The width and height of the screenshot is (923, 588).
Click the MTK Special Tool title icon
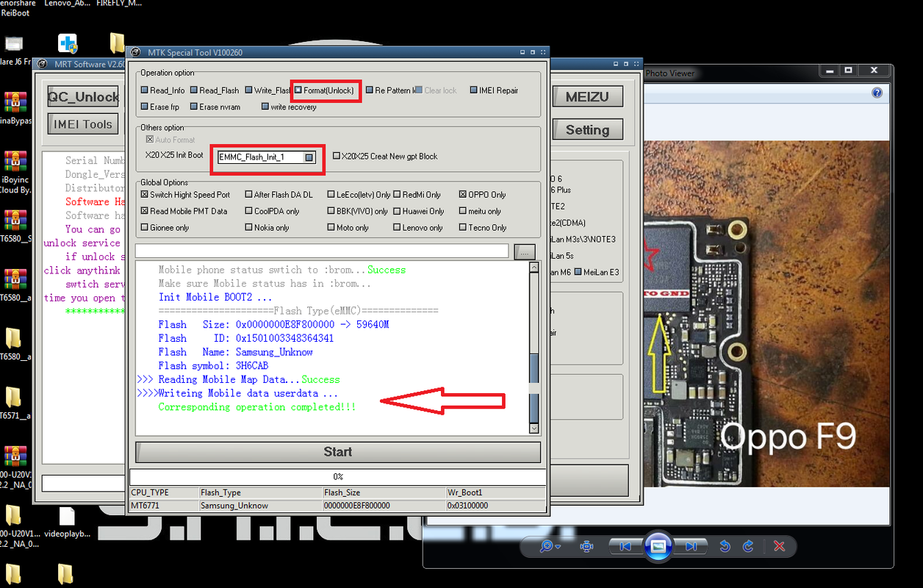[x=136, y=52]
